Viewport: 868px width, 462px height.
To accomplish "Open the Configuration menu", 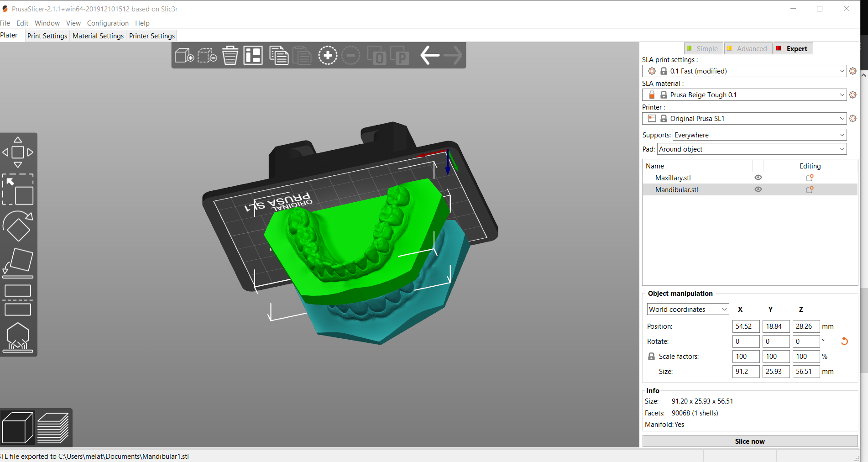I will tap(108, 23).
